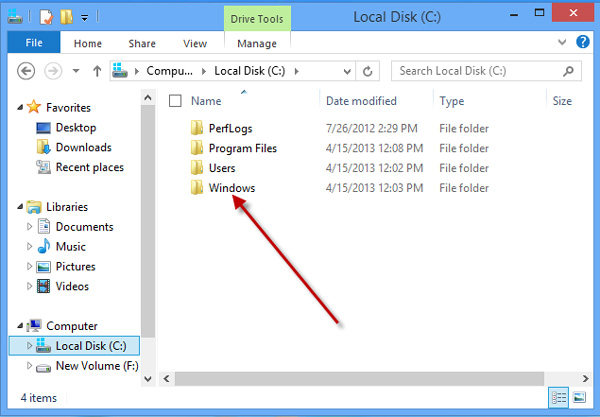Click the Search Local Disk (C:) field

tap(486, 71)
